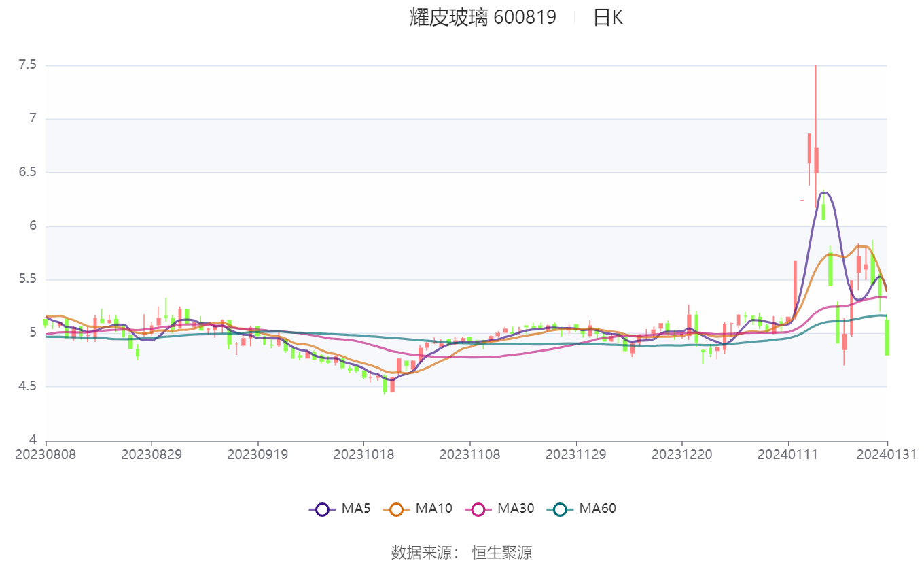Toggle the MA10 legend series
Screen dimensions: 924x563
[418, 509]
